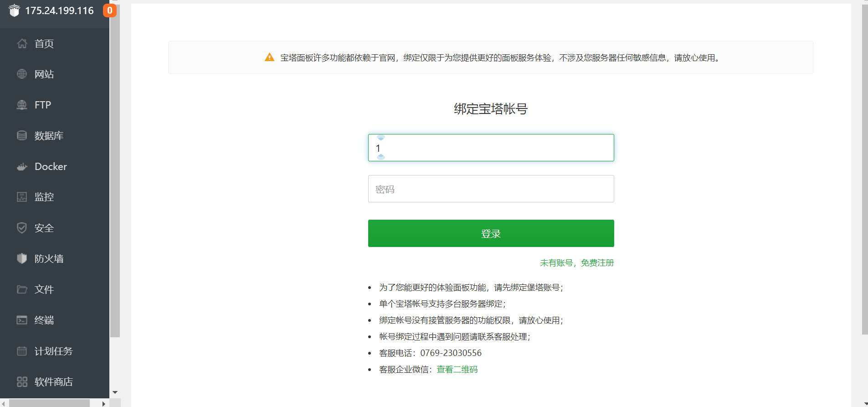868x407 pixels.
Task: Click the sidebar horizontal scrollbar thumb
Action: (49, 403)
